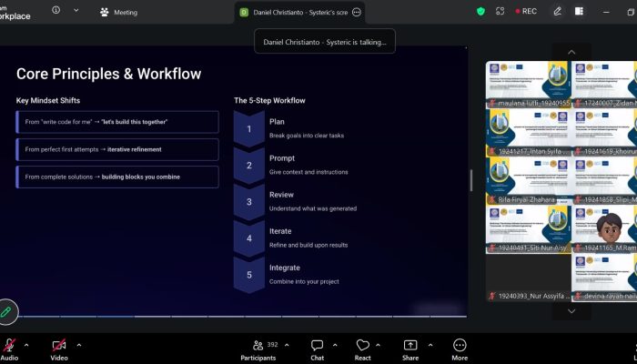This screenshot has width=637, height=364.
Task: Open the annotate pencil icon in the top bar
Action: [557, 11]
